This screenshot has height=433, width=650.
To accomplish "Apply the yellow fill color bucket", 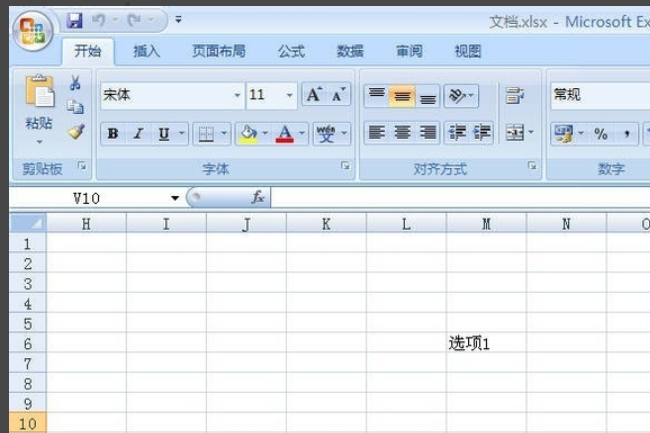I will 248,134.
